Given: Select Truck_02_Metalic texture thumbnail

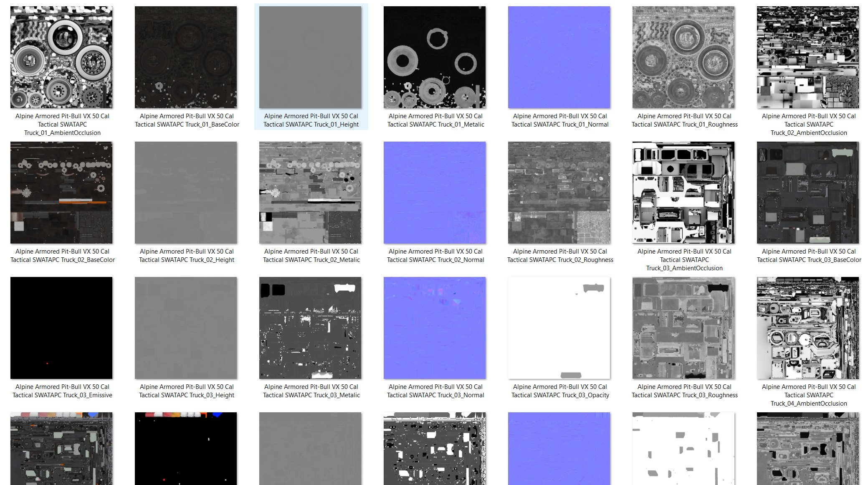Looking at the screenshot, I should click(x=310, y=193).
